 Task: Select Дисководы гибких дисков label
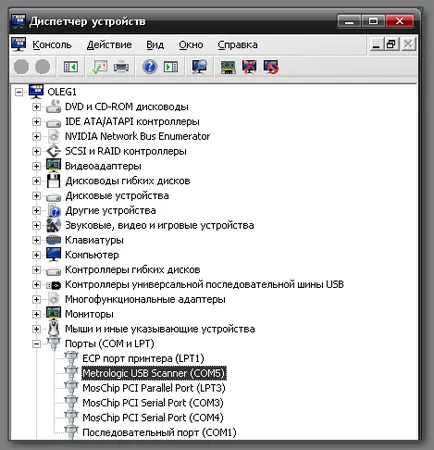pos(128,181)
